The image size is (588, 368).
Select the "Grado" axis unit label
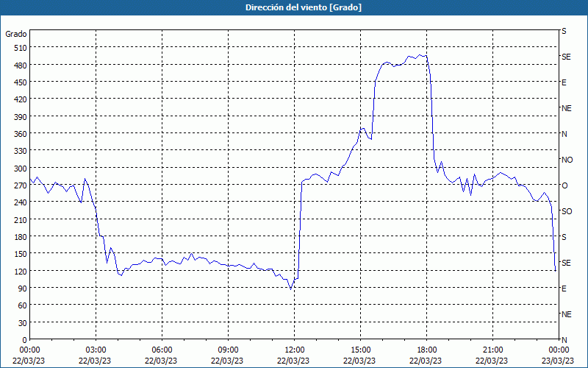[x=16, y=34]
